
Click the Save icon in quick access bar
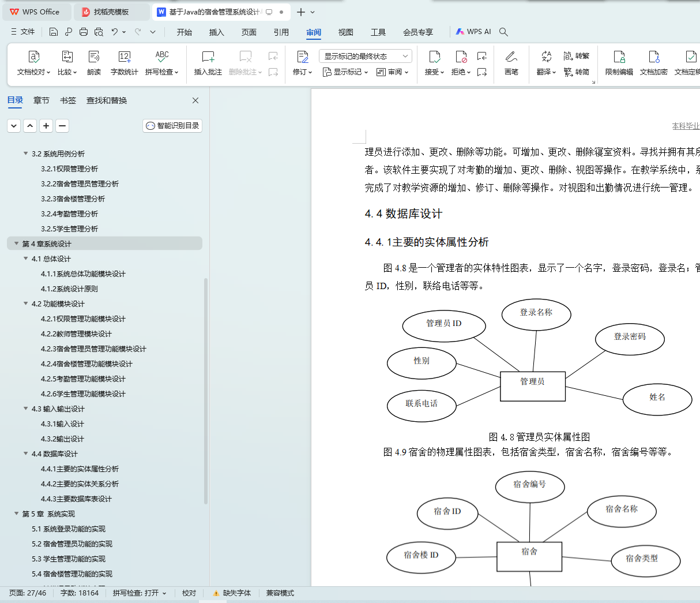tap(54, 32)
